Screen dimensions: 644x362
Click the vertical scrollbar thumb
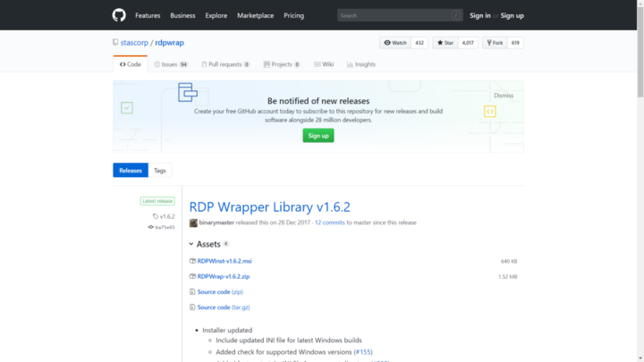(640, 51)
